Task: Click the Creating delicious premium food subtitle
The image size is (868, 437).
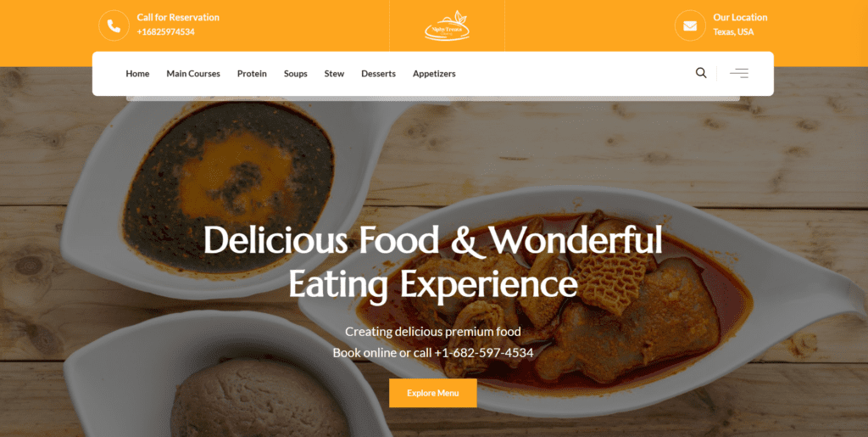Action: tap(433, 332)
